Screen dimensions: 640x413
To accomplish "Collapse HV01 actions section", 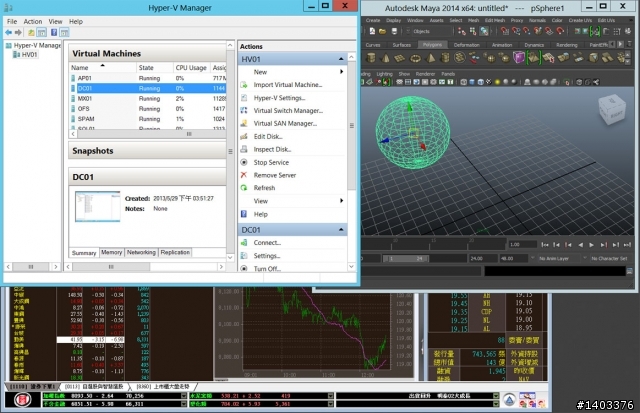I will point(341,59).
